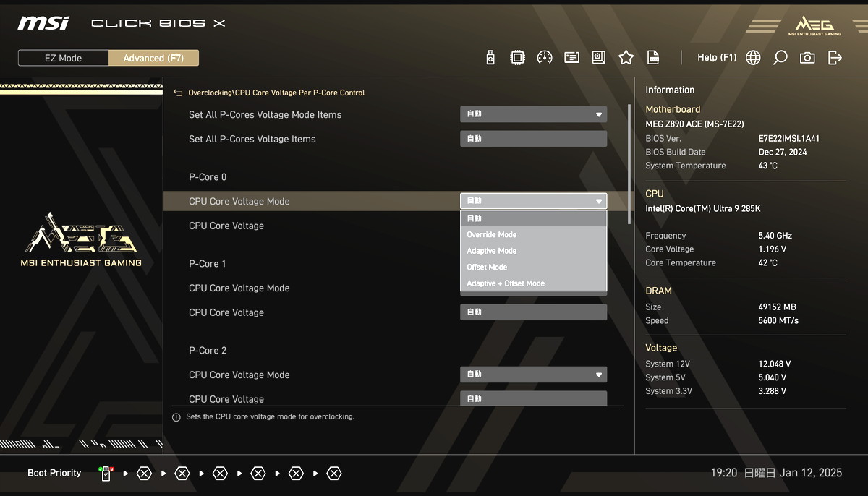This screenshot has height=496, width=868.
Task: Pick Offset Mode from the dropdown list
Action: pyautogui.click(x=533, y=267)
